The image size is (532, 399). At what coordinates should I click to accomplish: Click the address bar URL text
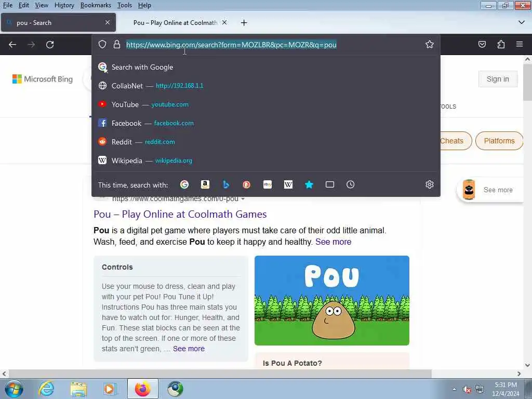[231, 45]
